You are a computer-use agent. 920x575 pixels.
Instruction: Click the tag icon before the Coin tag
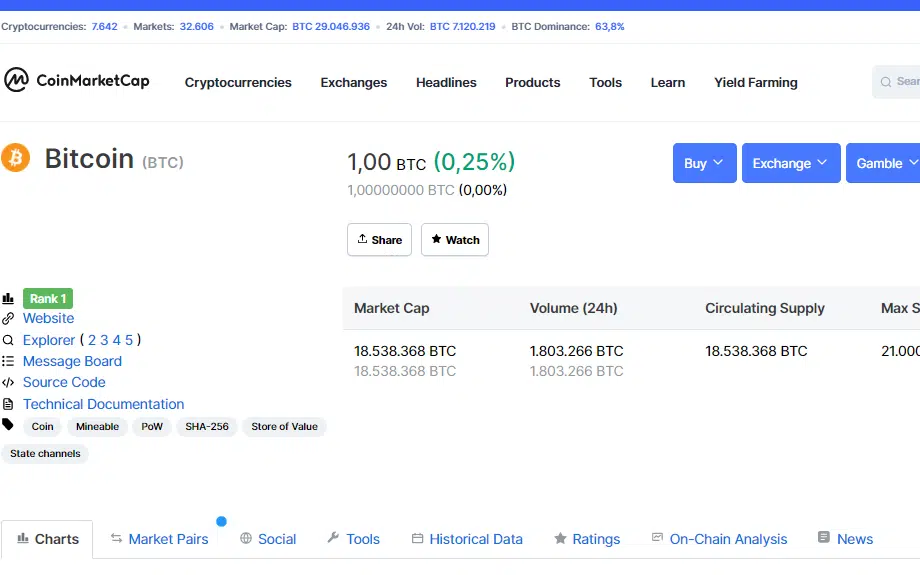tap(8, 425)
